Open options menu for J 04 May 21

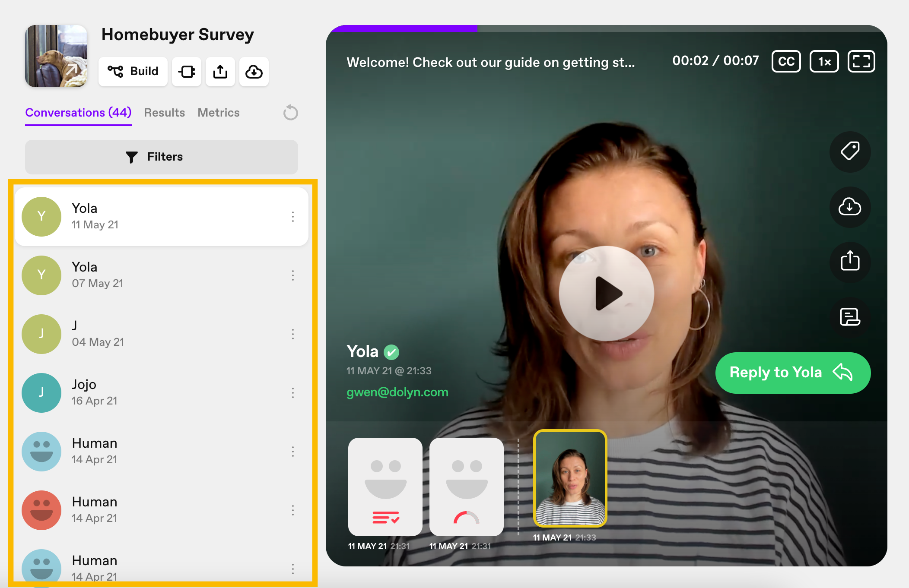(293, 334)
